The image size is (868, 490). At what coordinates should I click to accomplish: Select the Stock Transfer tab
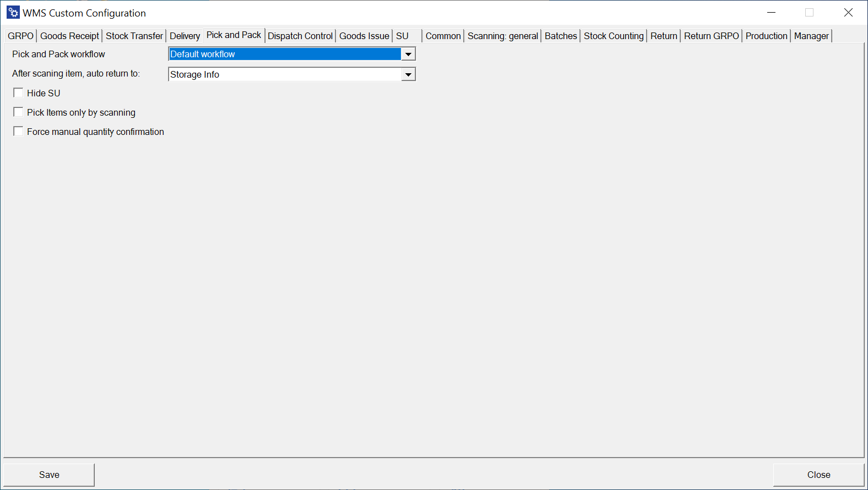click(x=134, y=36)
